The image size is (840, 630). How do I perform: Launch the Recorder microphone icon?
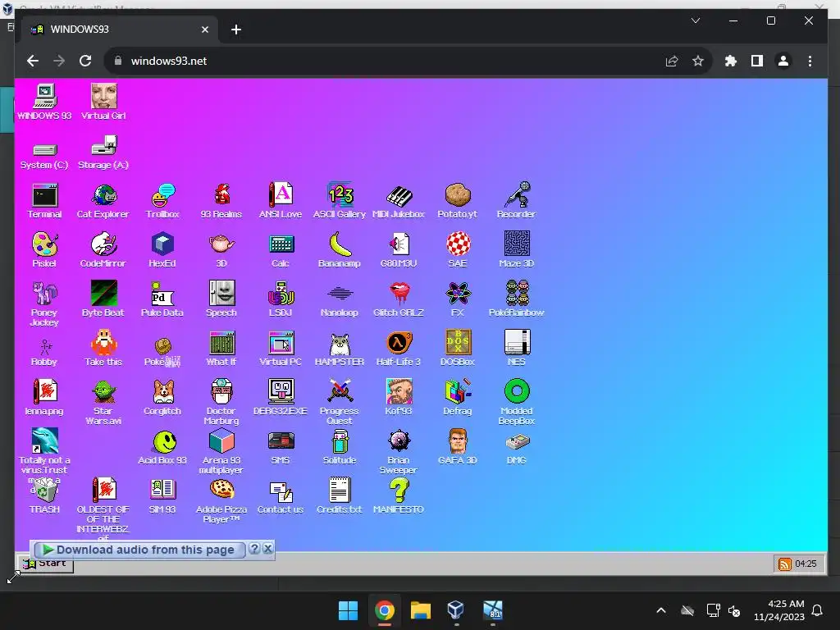coord(517,202)
